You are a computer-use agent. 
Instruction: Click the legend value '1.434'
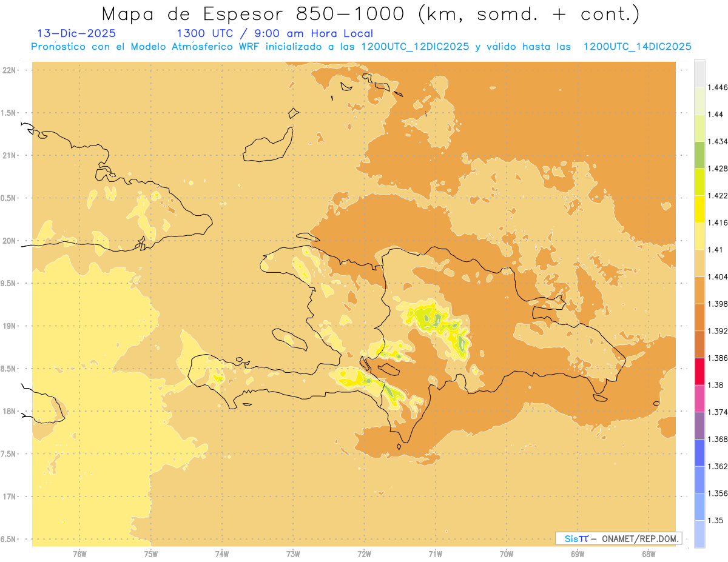pyautogui.click(x=717, y=141)
